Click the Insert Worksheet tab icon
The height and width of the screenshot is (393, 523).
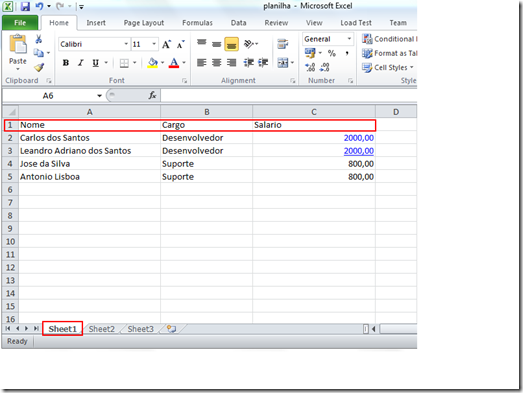click(171, 329)
